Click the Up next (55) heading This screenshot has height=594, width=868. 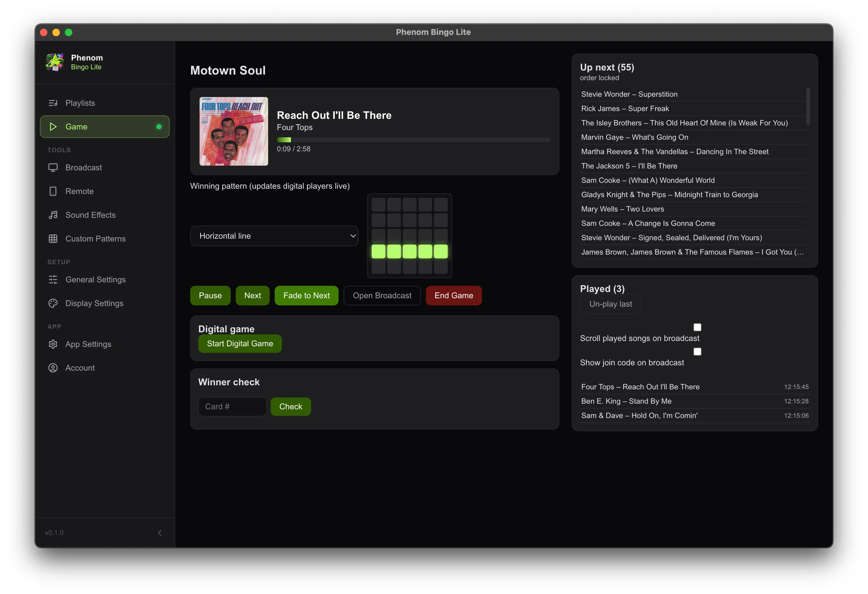tap(607, 67)
